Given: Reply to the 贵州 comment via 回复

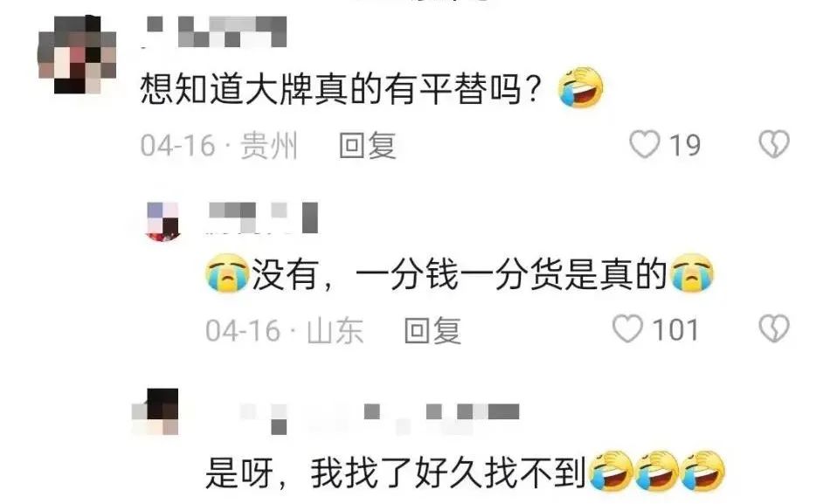Looking at the screenshot, I should [x=368, y=145].
